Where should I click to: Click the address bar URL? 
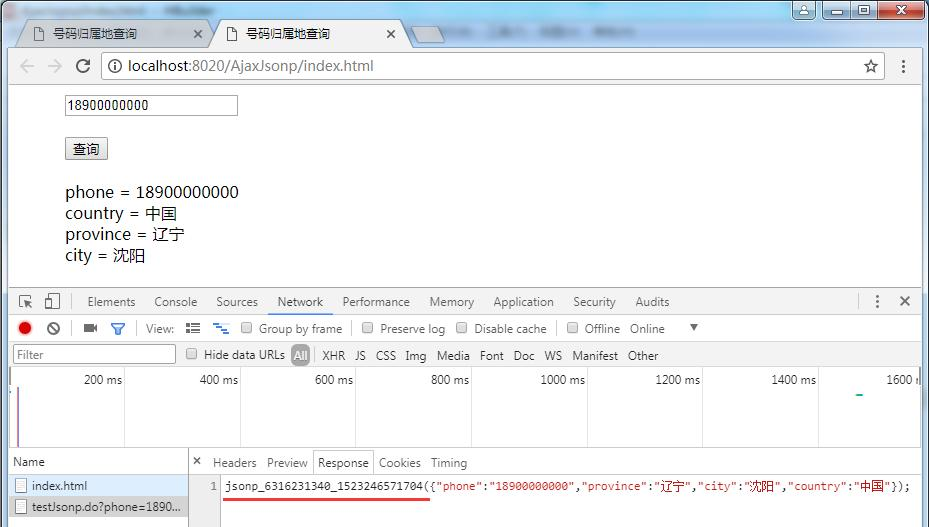click(x=250, y=66)
